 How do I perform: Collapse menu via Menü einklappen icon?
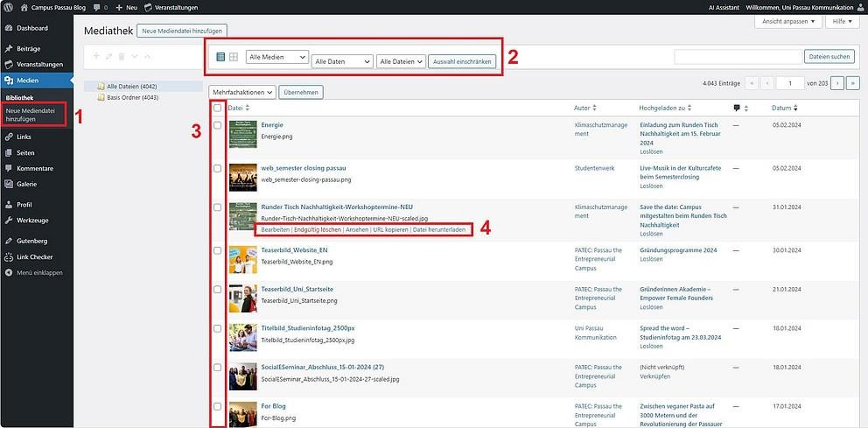(x=8, y=272)
